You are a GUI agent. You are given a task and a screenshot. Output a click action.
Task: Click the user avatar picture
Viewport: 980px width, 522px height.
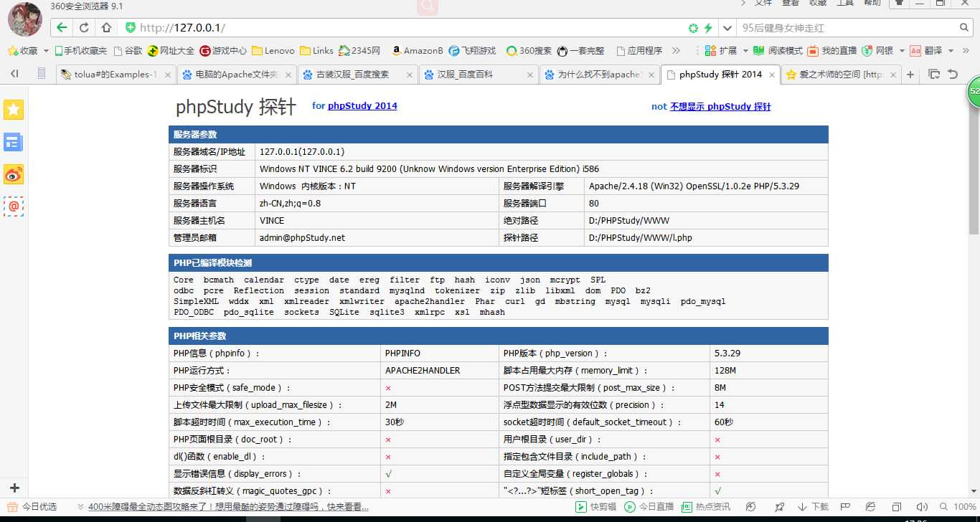pyautogui.click(x=24, y=19)
